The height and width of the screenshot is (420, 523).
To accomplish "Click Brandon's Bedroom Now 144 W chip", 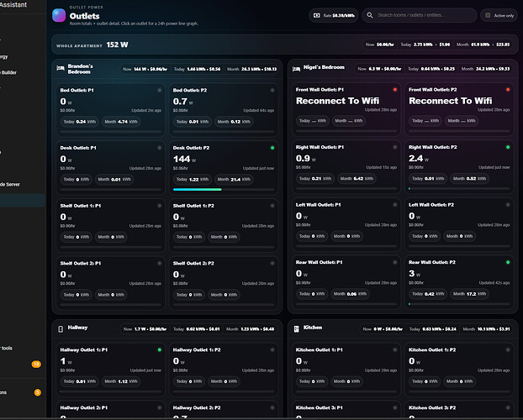I will (x=145, y=69).
